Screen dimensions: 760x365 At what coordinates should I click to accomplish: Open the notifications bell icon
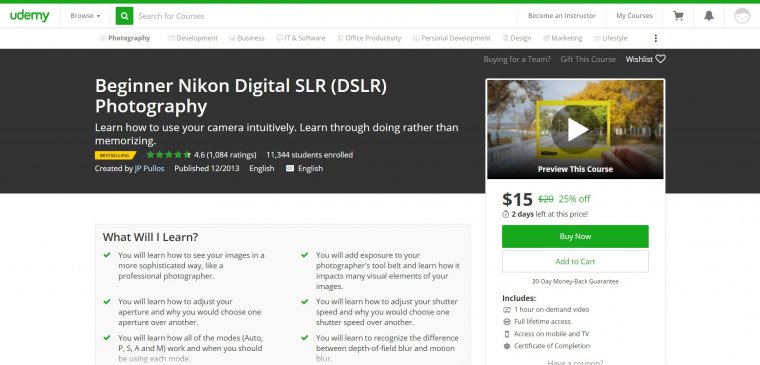point(709,16)
